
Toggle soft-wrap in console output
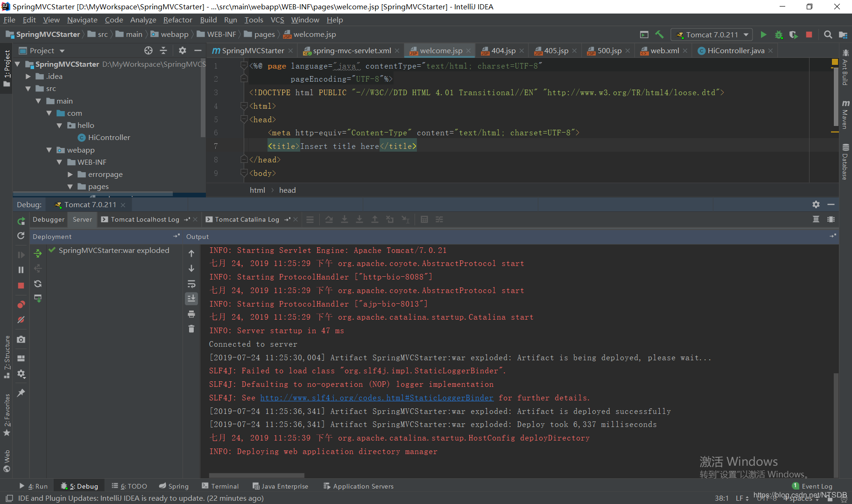click(191, 284)
